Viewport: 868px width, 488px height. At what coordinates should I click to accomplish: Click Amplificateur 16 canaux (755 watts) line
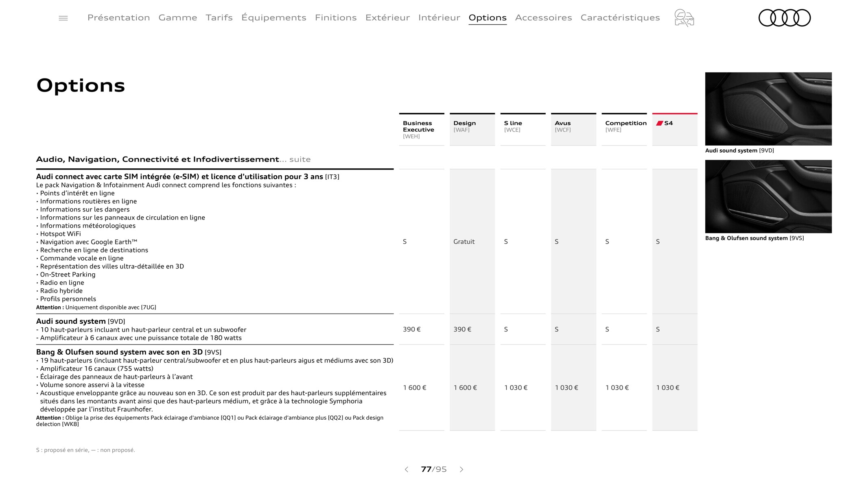(95, 369)
